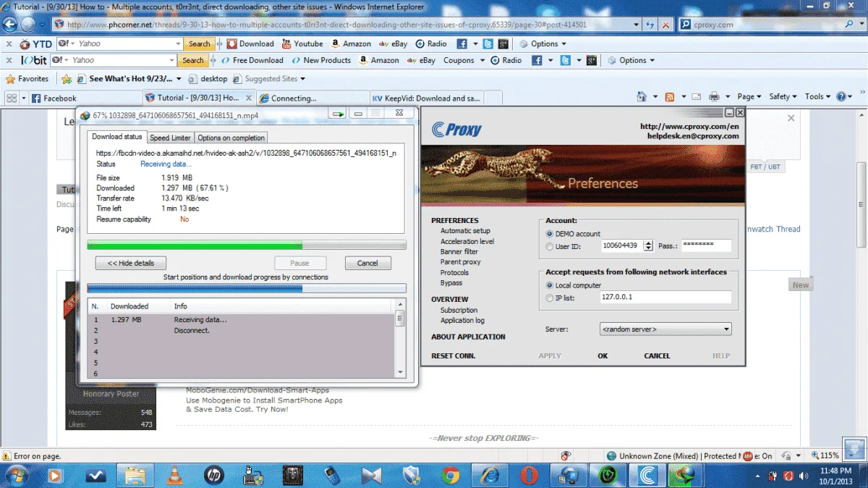
Task: Click the Windows Start orb
Action: (x=17, y=476)
